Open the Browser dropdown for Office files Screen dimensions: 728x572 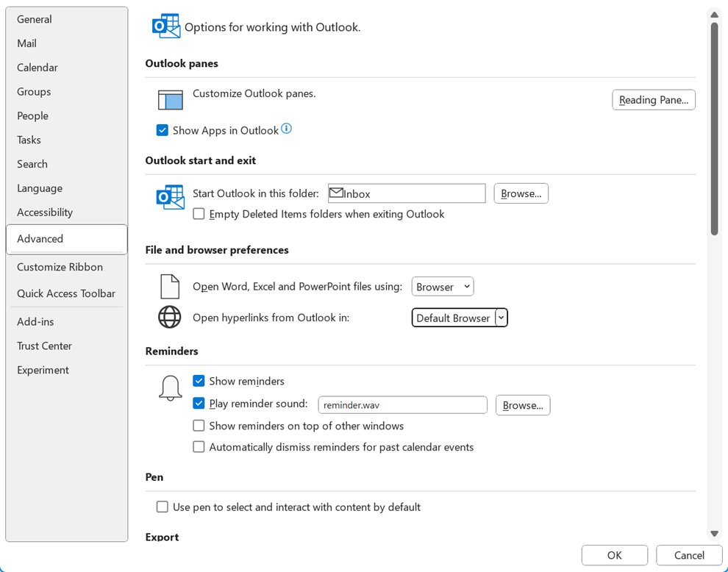click(x=443, y=287)
